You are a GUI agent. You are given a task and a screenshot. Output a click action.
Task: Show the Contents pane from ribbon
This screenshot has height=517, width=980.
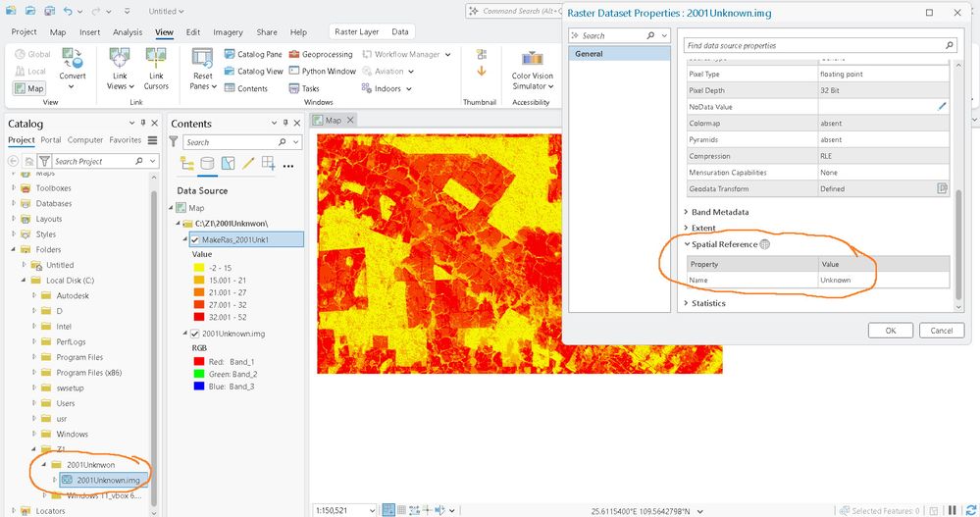(245, 88)
